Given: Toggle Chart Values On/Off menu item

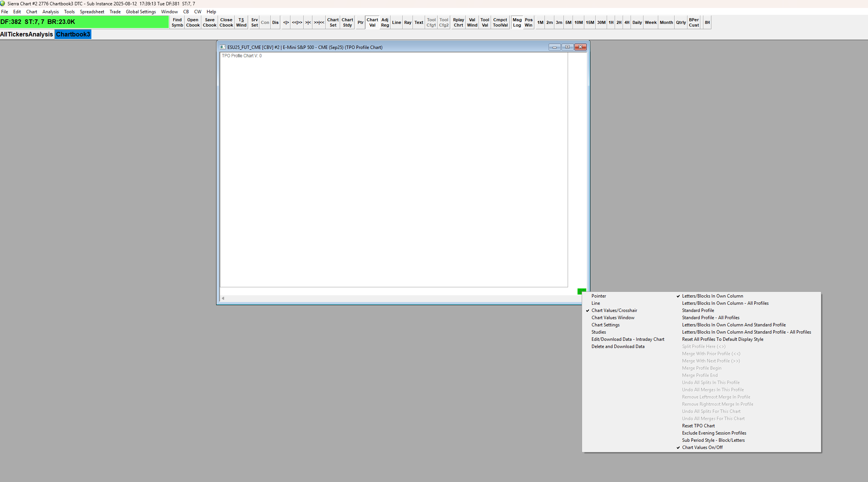Looking at the screenshot, I should [x=702, y=447].
